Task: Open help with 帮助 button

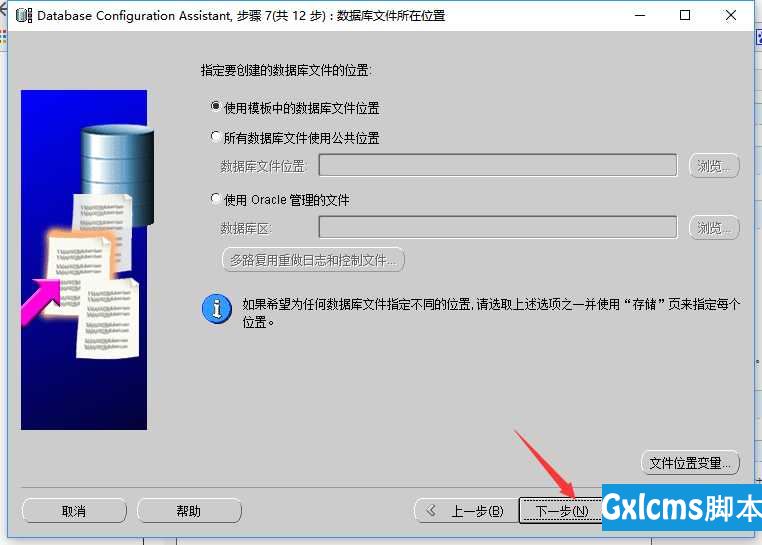Action: point(189,511)
